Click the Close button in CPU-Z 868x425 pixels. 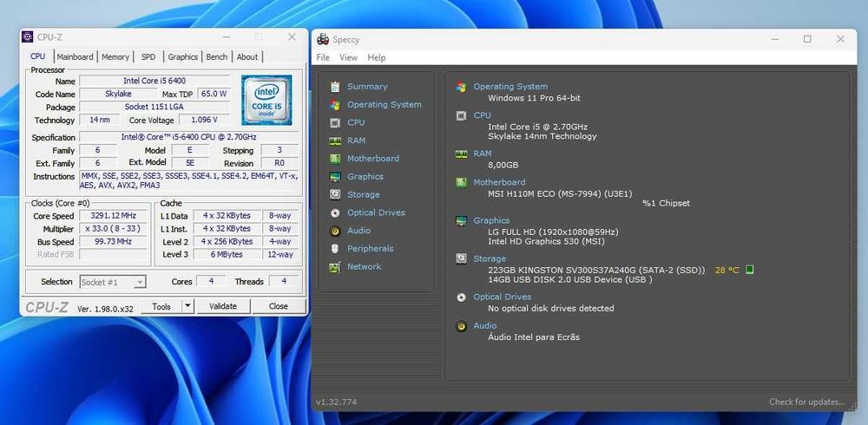pyautogui.click(x=279, y=306)
